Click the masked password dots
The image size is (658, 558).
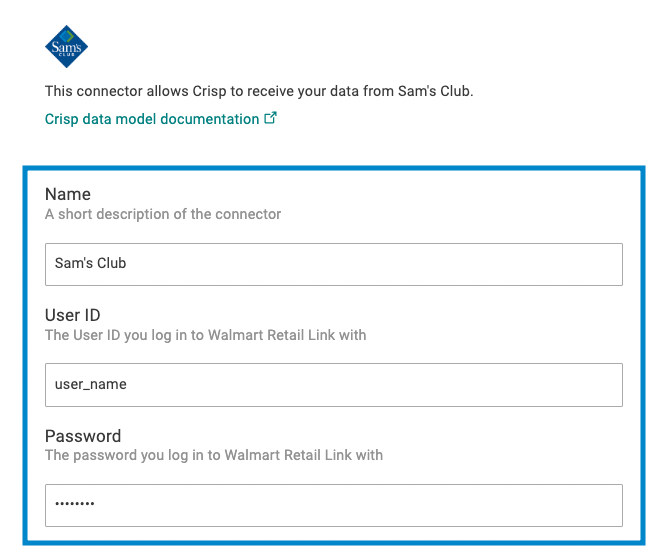75,503
